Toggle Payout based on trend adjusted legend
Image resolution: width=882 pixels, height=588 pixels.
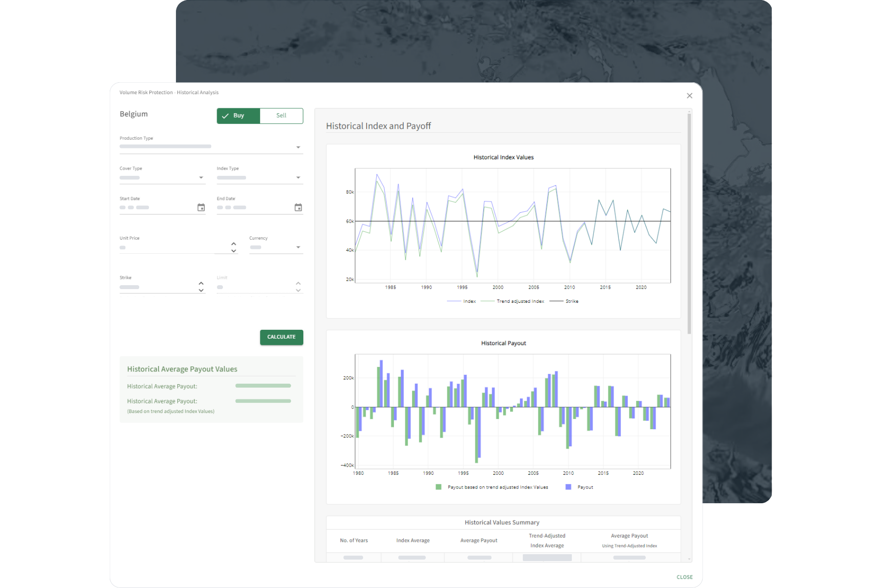pos(492,487)
